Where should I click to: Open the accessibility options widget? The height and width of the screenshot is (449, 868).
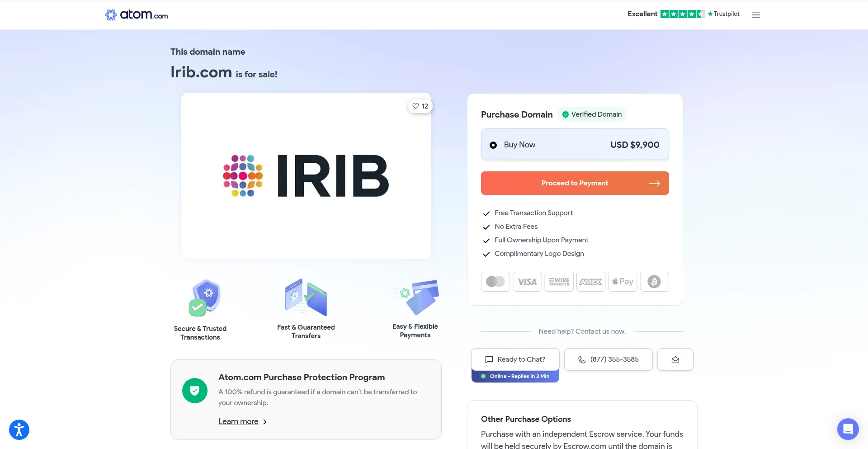[x=19, y=430]
